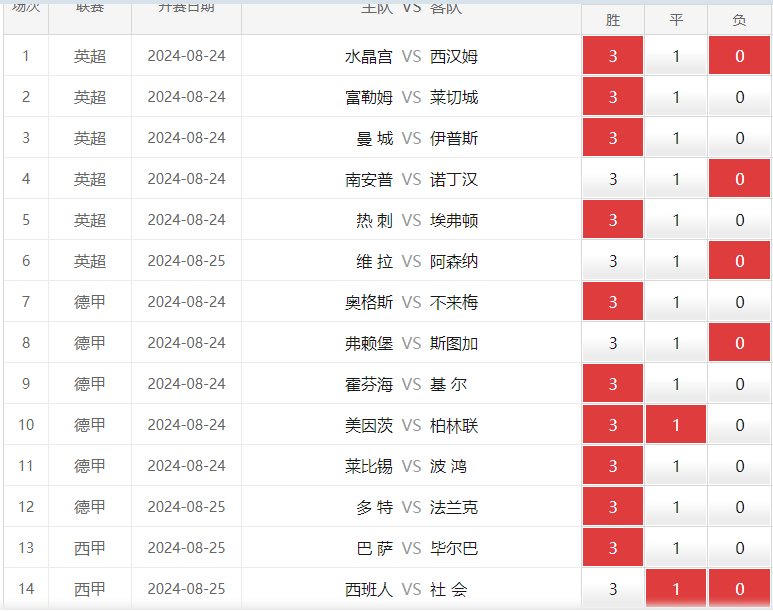773x612 pixels.
Task: Toggle win (3) for 美因茨 VS 柏林联
Action: tap(613, 424)
